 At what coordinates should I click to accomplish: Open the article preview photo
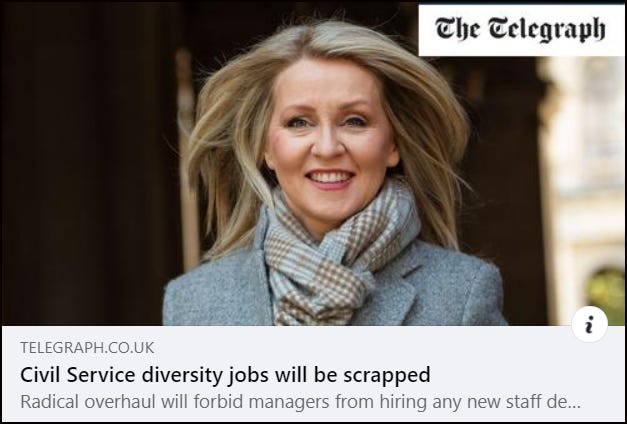313,164
